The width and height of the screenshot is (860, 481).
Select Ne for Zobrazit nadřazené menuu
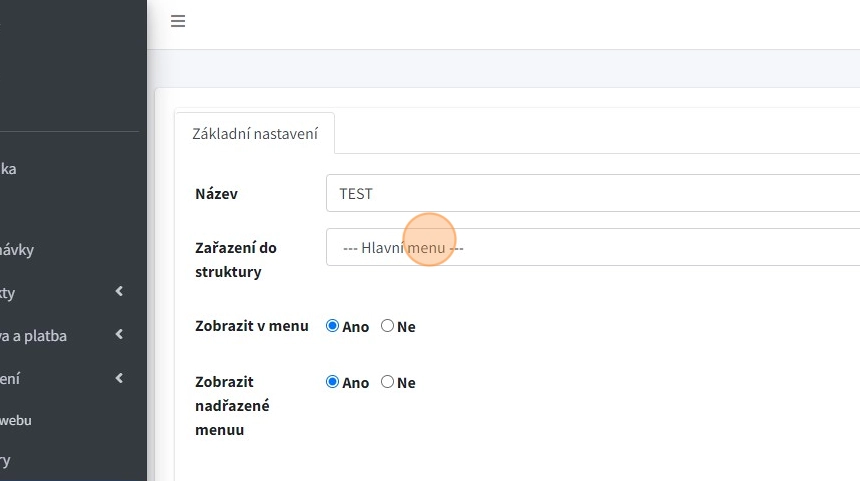[x=388, y=382]
